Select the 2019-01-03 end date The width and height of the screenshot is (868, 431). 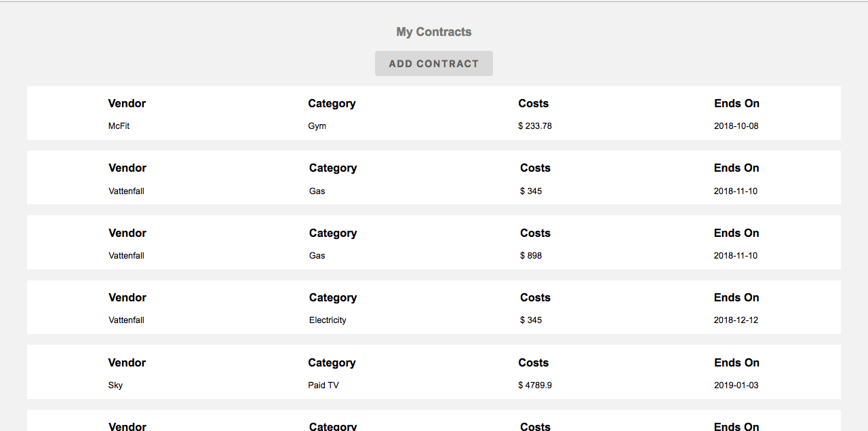click(x=736, y=385)
